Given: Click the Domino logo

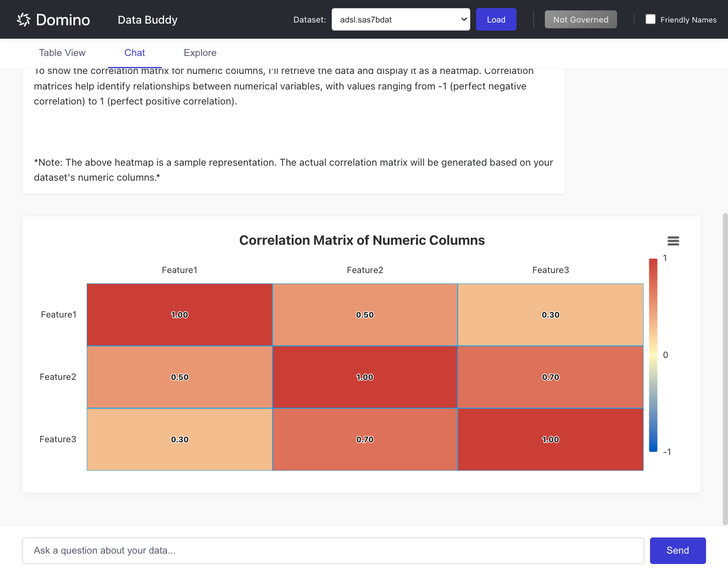Looking at the screenshot, I should pos(53,19).
